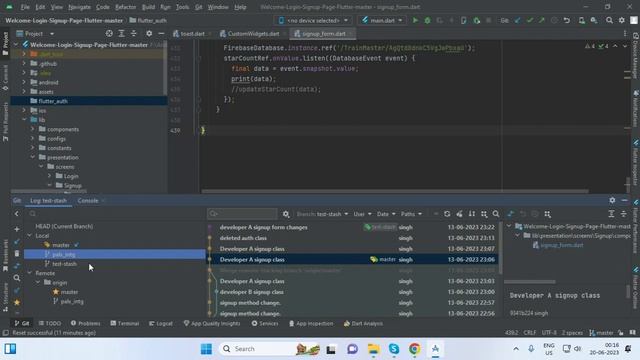This screenshot has height=360, width=640.
Task: Click the Git push arrow in toolbar
Action: pyautogui.click(x=542, y=20)
